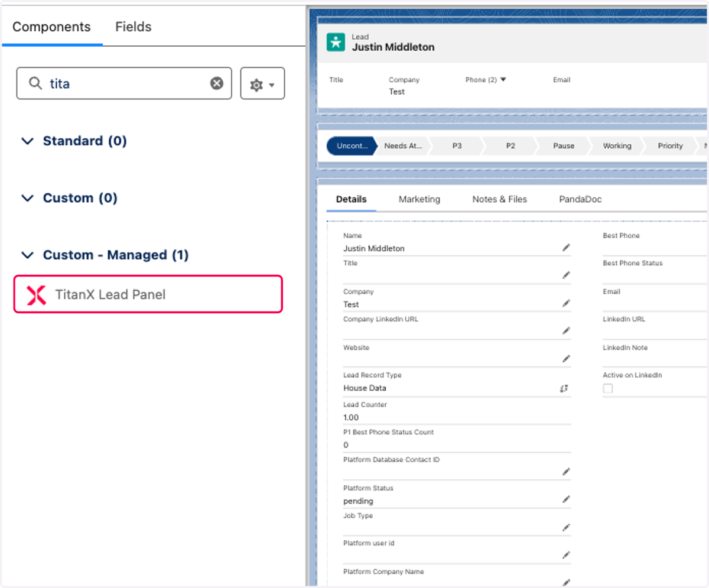Edit Platform Database Contact ID pencil
Screen dimensions: 709x588
point(566,472)
